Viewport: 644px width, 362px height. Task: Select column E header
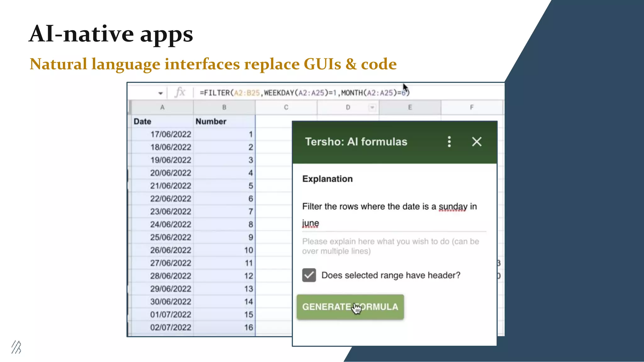[x=410, y=107]
